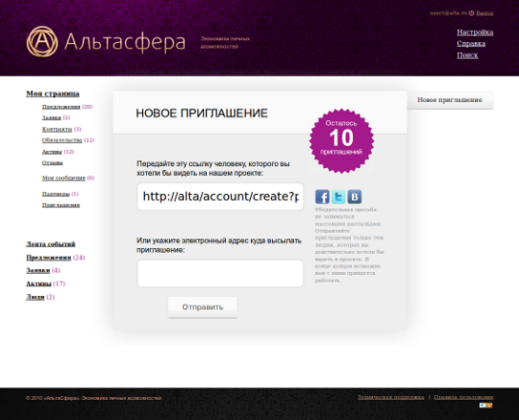Open Техническая поддержка footer link

click(390, 397)
